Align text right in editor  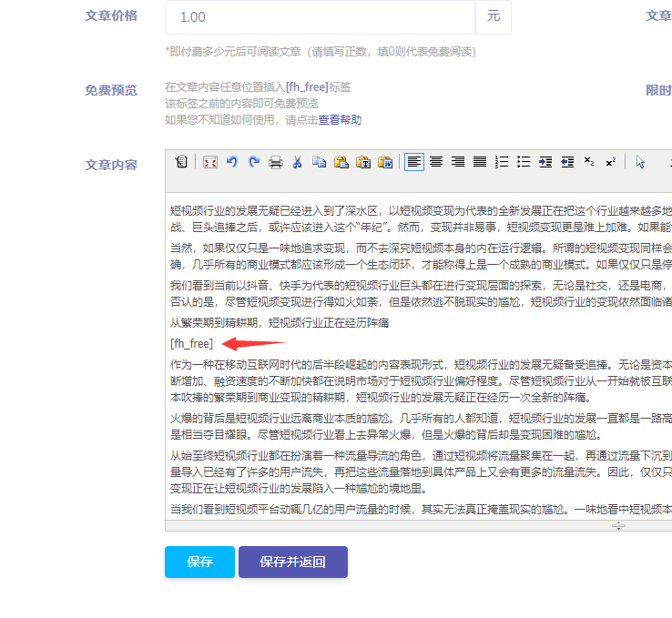(x=458, y=162)
